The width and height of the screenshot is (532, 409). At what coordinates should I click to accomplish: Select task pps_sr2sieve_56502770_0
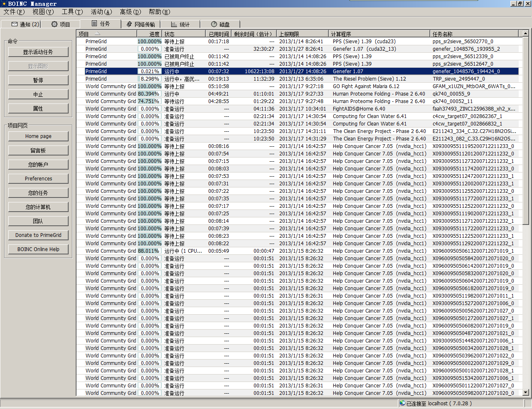click(463, 42)
